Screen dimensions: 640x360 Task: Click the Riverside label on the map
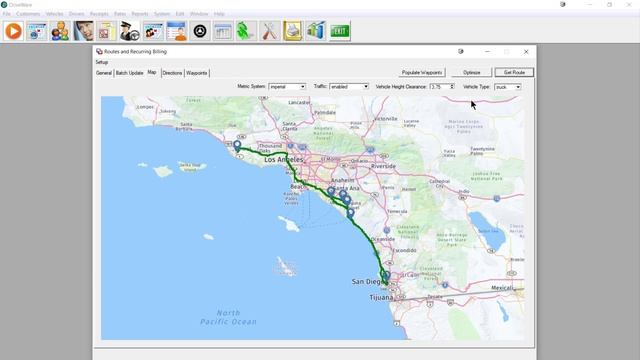[x=383, y=166]
